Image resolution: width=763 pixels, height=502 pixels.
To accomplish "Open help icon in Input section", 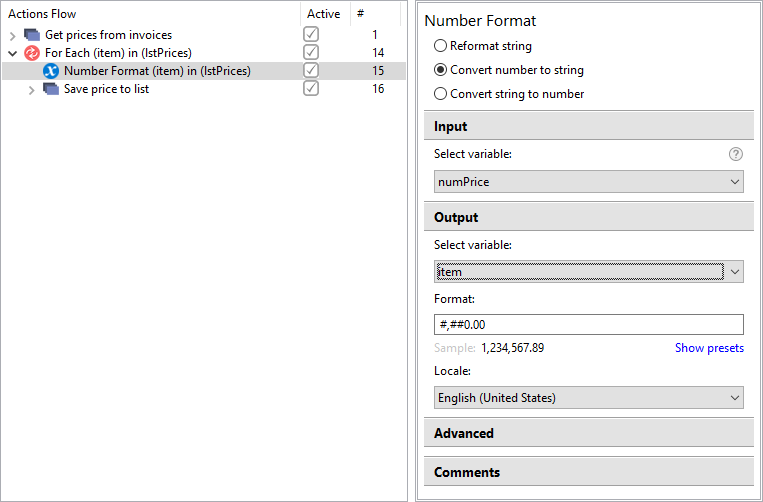I will tap(736, 154).
